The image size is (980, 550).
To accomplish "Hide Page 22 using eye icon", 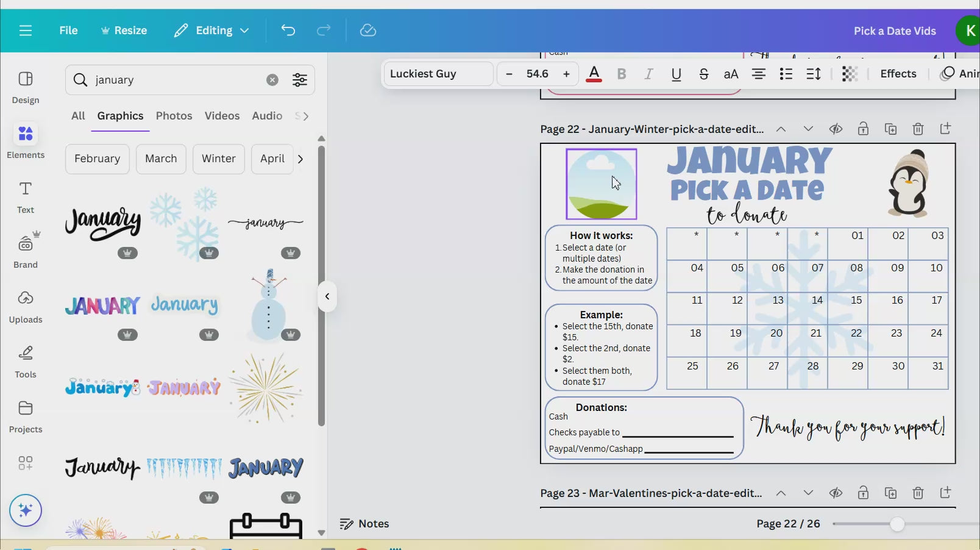I will click(x=836, y=129).
